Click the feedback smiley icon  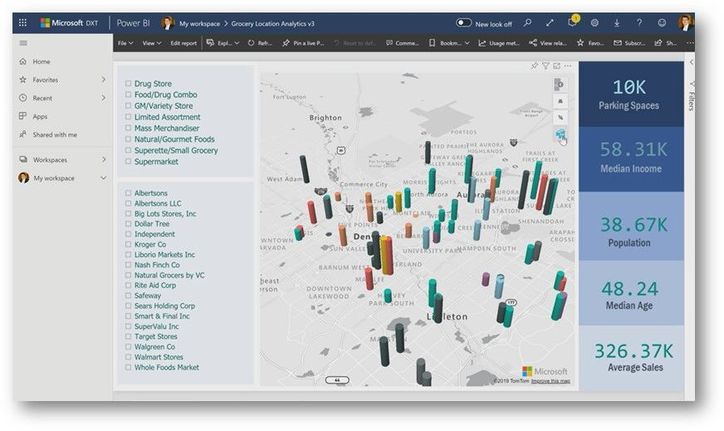pos(662,23)
